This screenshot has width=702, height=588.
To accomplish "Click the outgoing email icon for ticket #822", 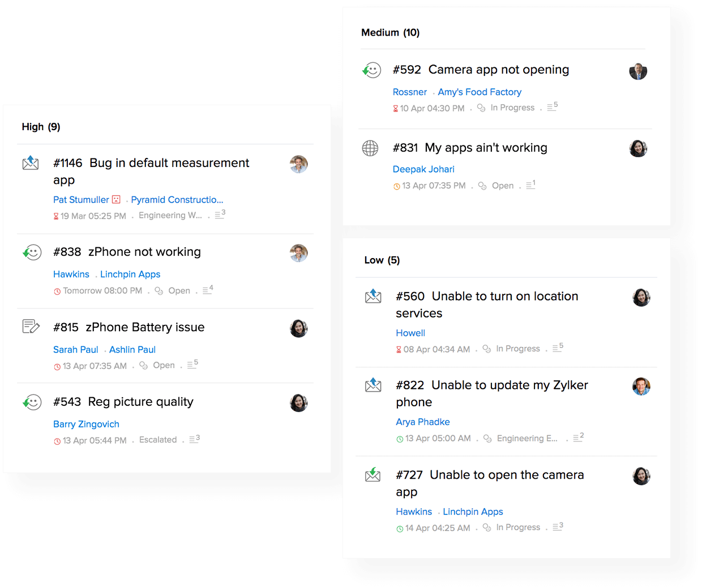I will coord(373,385).
